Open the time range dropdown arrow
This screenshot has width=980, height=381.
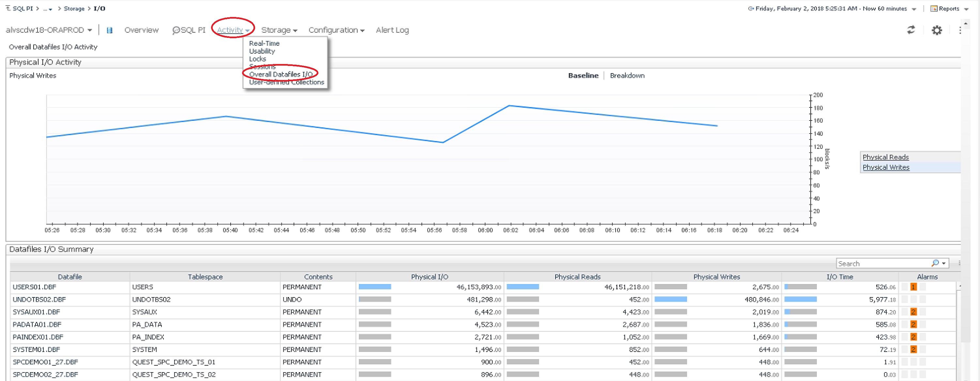(914, 9)
